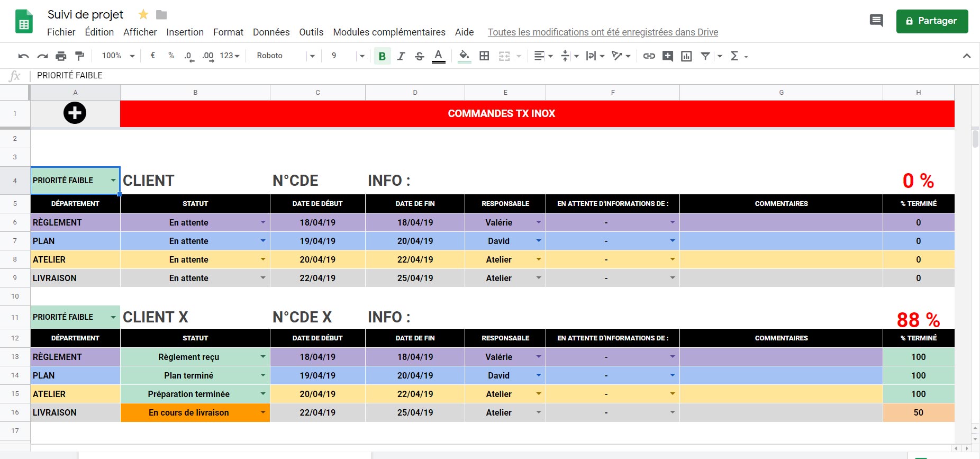Open Google Sheets home icon
980x459 pixels.
[24, 22]
